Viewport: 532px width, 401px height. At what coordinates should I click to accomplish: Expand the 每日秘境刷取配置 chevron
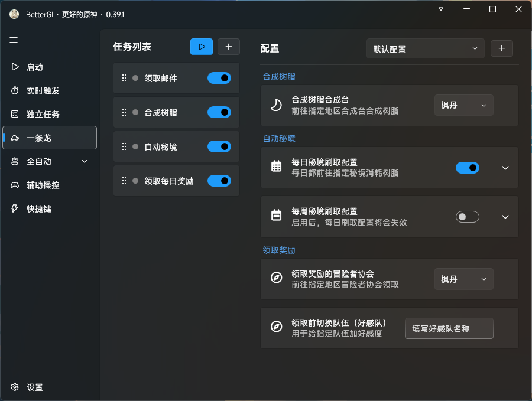(505, 168)
